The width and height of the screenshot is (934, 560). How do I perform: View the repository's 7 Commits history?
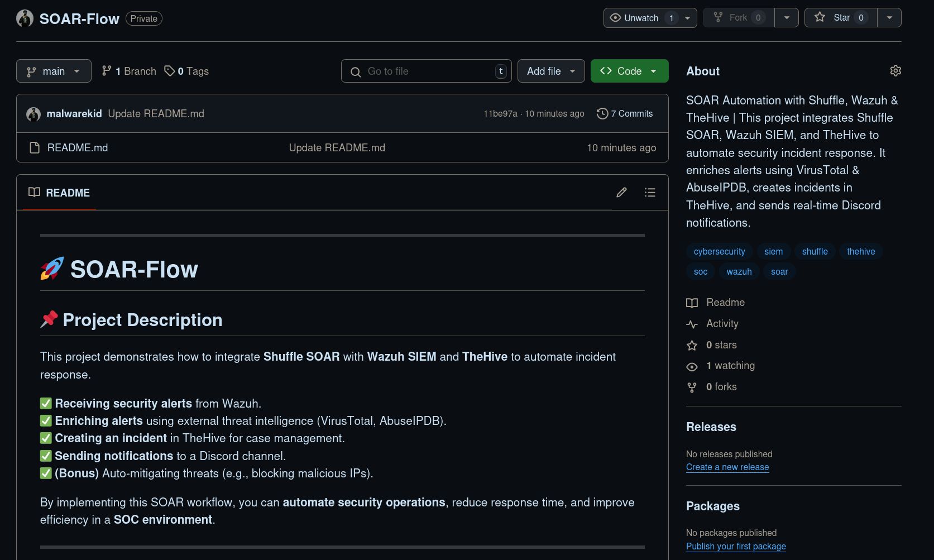(x=625, y=113)
